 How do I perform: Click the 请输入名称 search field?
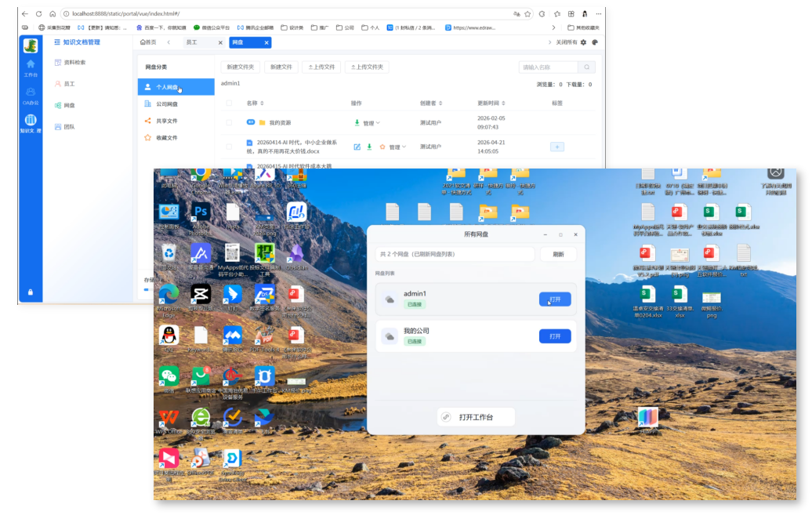point(548,67)
